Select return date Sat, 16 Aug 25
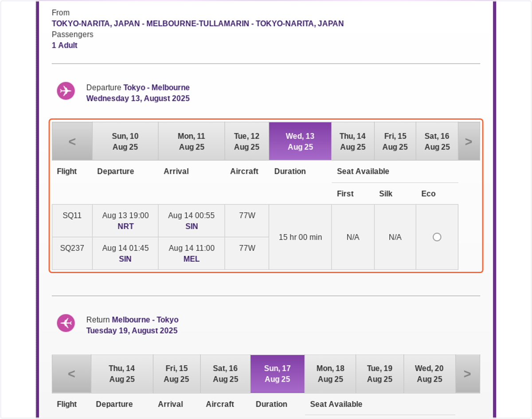This screenshot has width=532, height=419. 225,374
